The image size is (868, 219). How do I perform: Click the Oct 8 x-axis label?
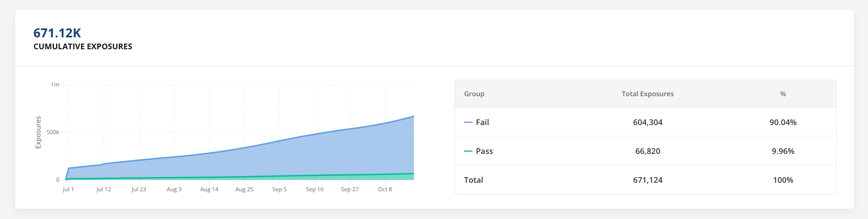tap(385, 190)
